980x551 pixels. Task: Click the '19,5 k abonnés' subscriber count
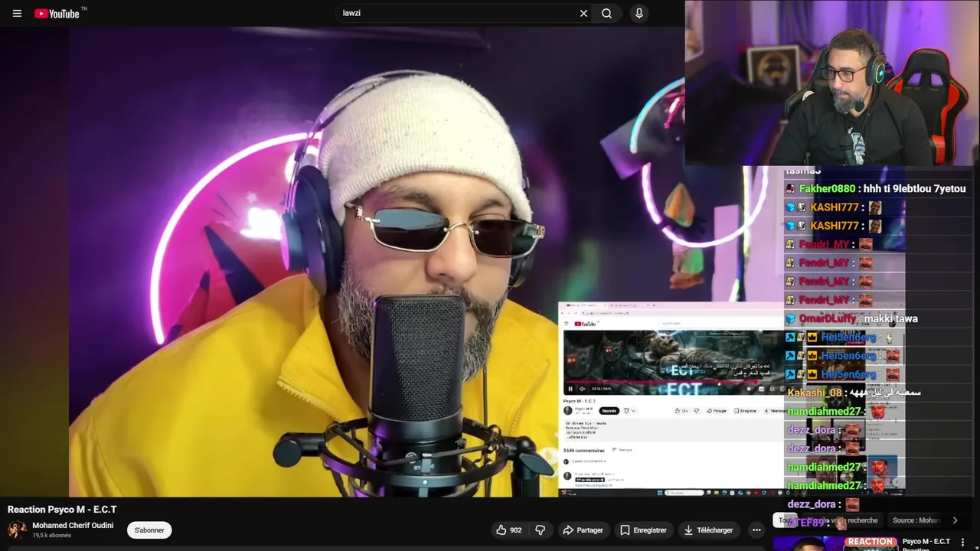(51, 536)
